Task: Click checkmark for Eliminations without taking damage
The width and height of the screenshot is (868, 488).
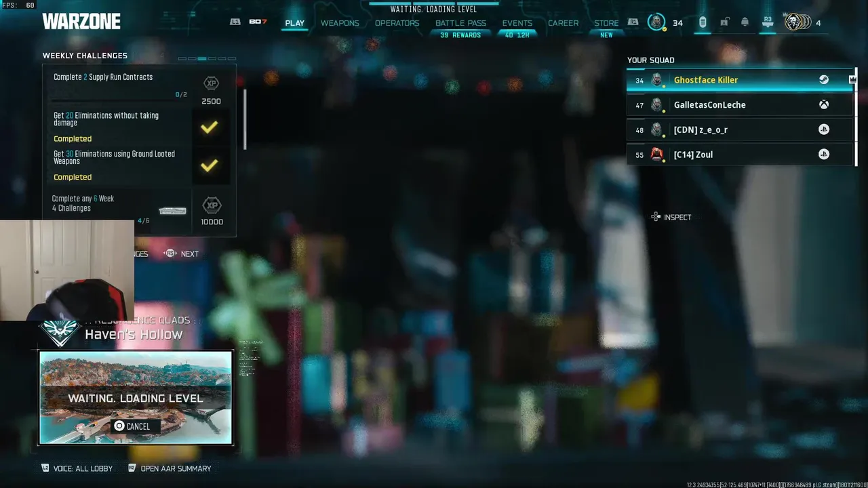Action: tap(210, 127)
